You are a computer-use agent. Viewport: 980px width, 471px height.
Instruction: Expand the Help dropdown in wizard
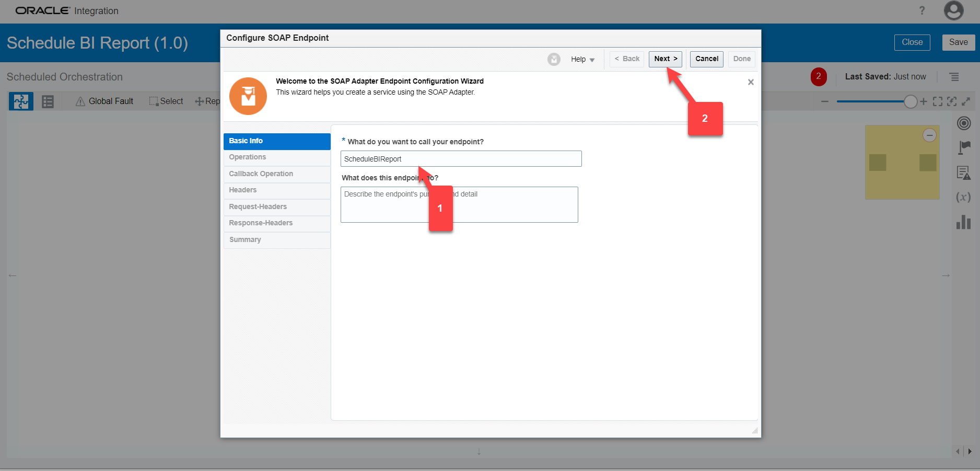click(x=582, y=59)
